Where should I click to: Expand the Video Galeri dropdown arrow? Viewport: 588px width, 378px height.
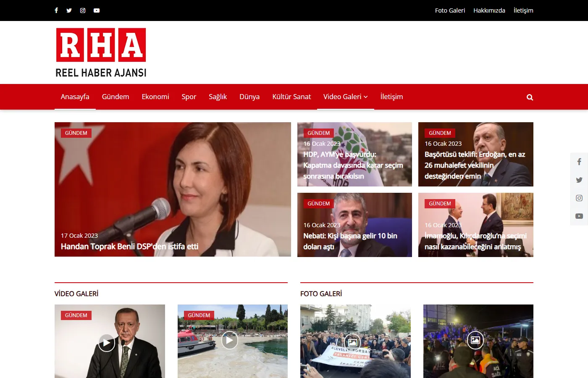click(x=366, y=97)
